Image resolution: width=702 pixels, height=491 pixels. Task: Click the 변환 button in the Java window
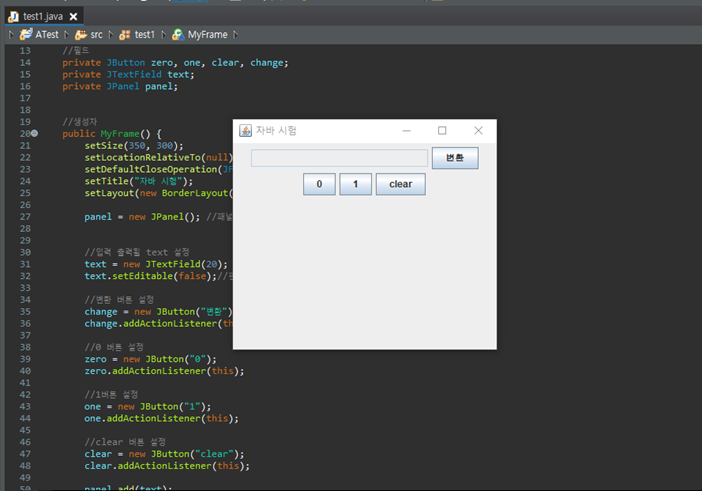click(455, 158)
